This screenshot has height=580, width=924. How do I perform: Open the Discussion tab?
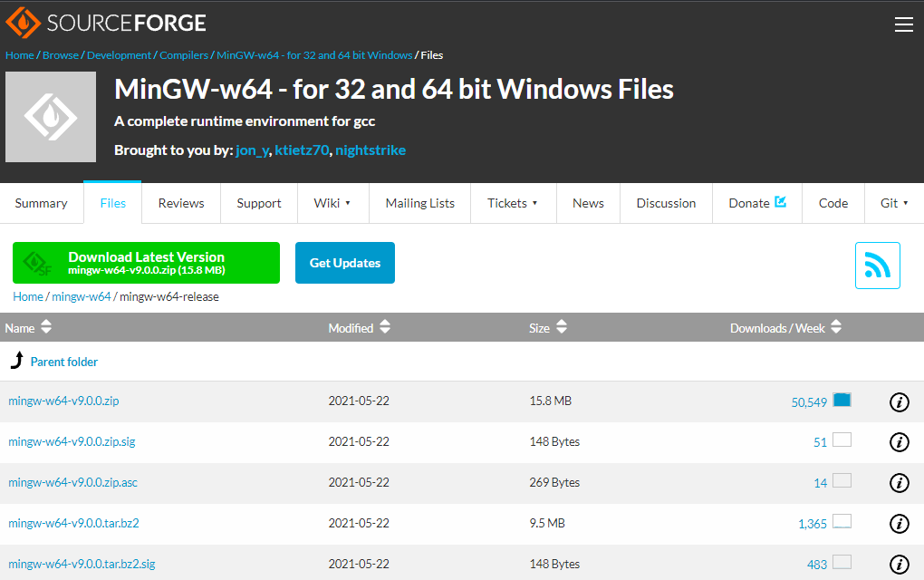[666, 203]
